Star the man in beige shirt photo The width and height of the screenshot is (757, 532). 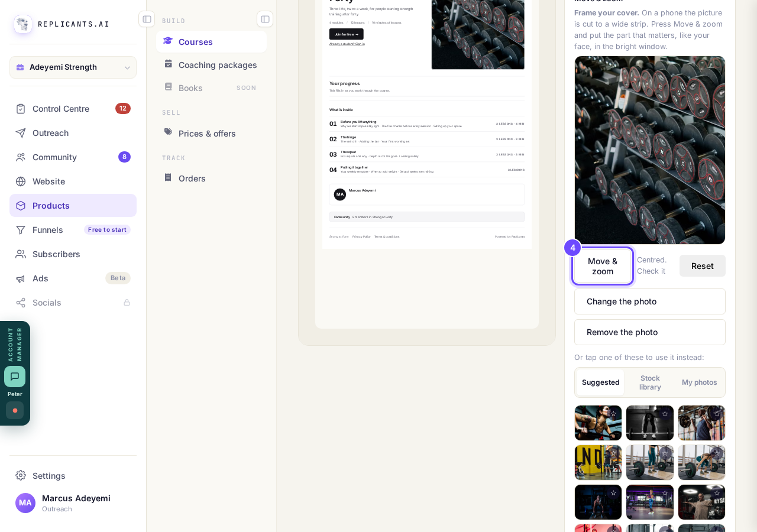coord(717,493)
